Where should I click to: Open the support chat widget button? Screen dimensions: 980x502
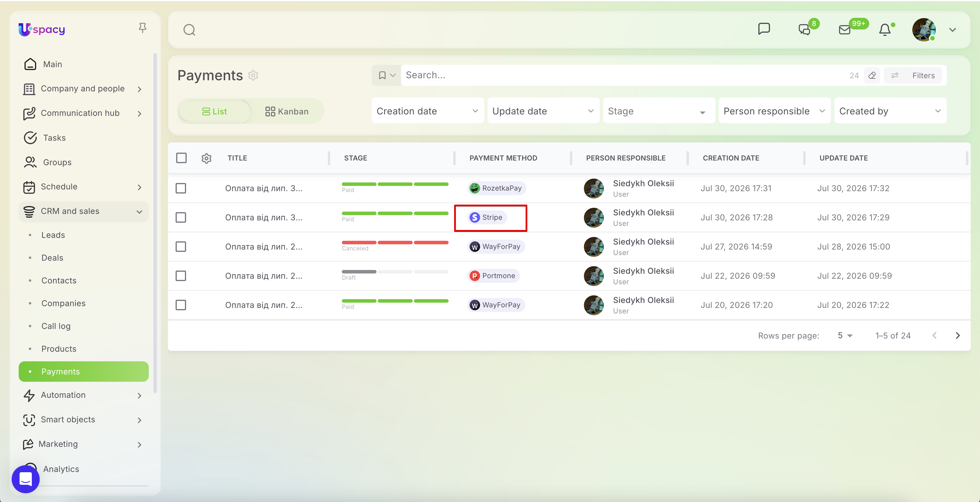(25, 479)
